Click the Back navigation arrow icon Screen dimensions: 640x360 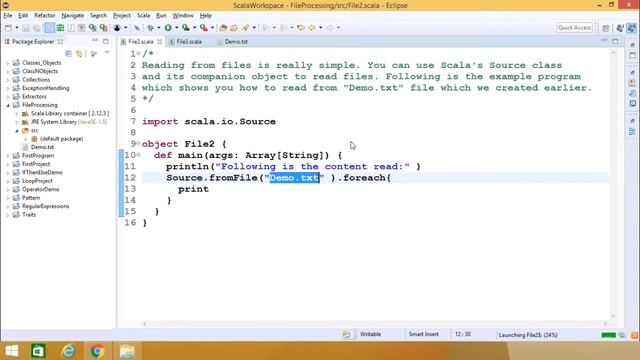pyautogui.click(x=312, y=28)
